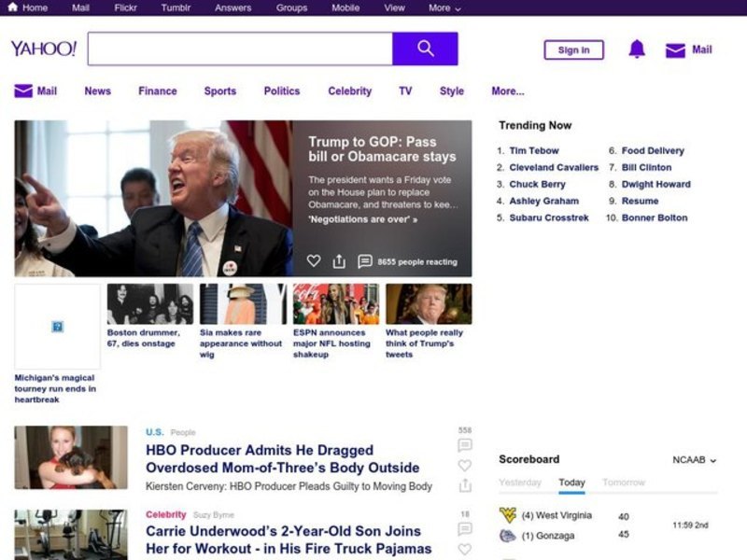Switch scoreboard to Yesterday tab
This screenshot has width=747, height=560.
[x=520, y=483]
